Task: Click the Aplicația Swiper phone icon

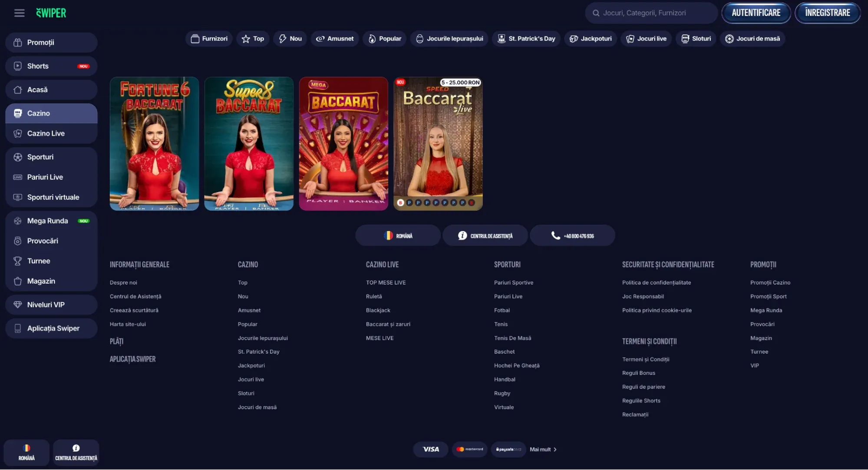Action: click(x=18, y=328)
